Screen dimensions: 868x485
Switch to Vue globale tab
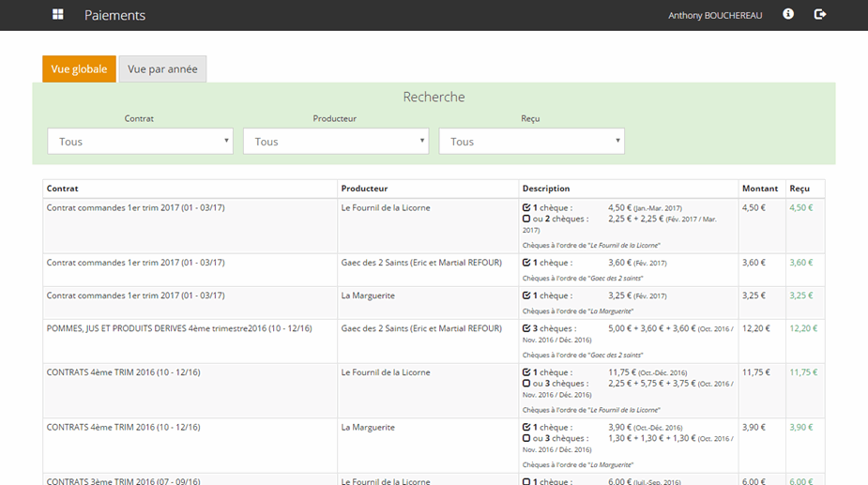pos(79,69)
